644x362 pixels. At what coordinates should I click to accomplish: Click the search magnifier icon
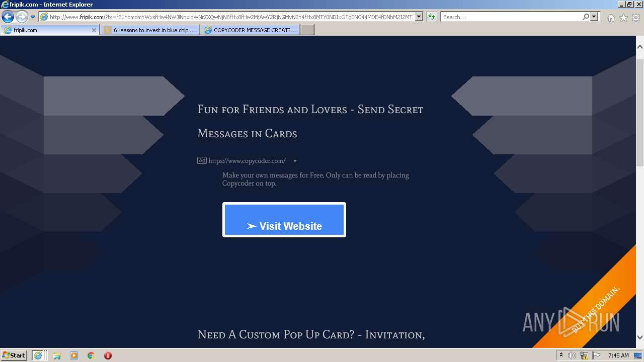[586, 17]
